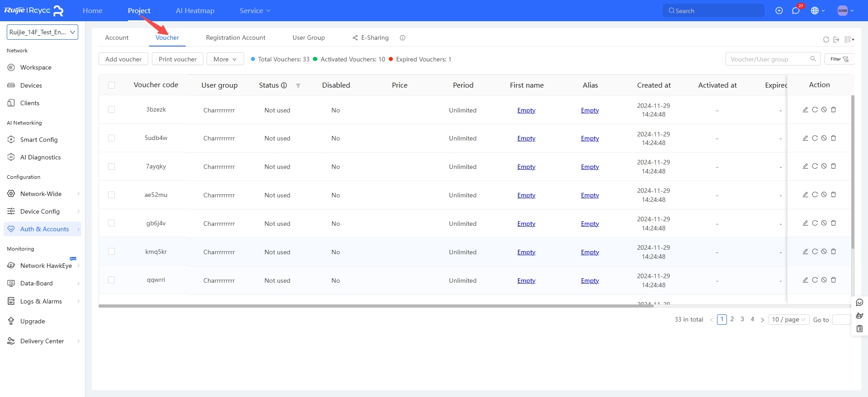Open the 10 / page size dropdown

(x=788, y=320)
